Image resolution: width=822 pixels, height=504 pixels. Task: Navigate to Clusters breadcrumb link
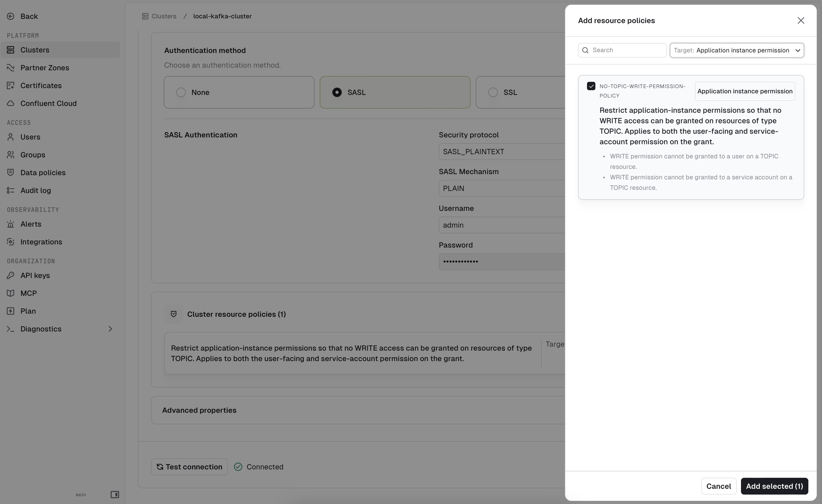(164, 16)
